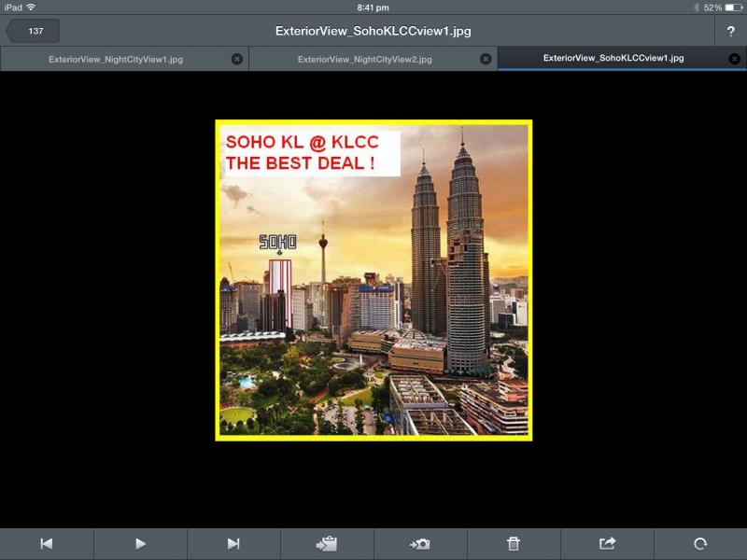Image resolution: width=747 pixels, height=560 pixels.
Task: Switch to ExteriorView_NightCityView1.jpg tab
Action: tap(116, 60)
